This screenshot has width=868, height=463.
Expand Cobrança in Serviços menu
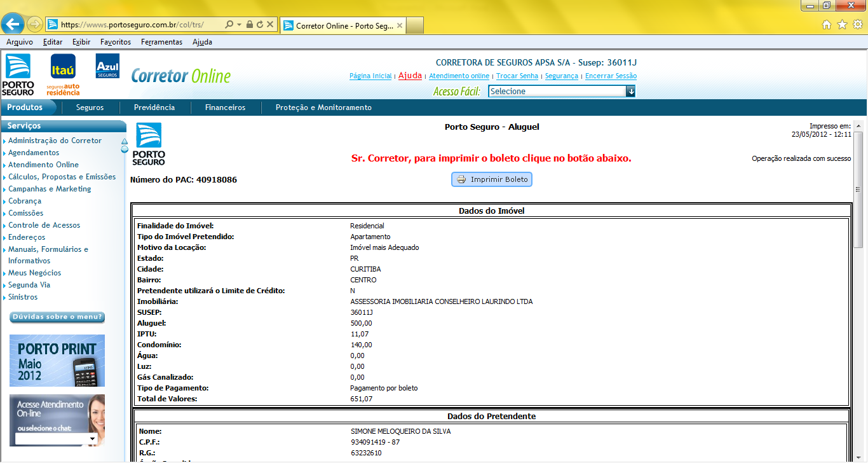pos(25,201)
